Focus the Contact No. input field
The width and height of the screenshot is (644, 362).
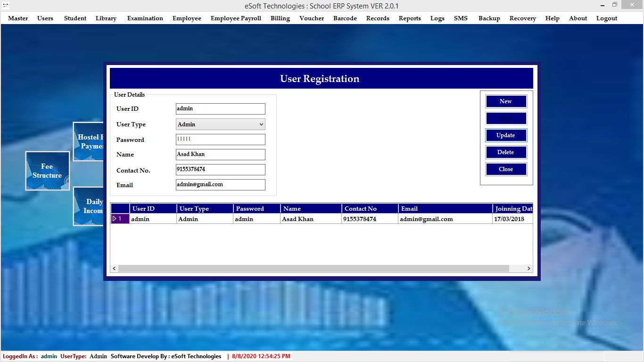(220, 170)
